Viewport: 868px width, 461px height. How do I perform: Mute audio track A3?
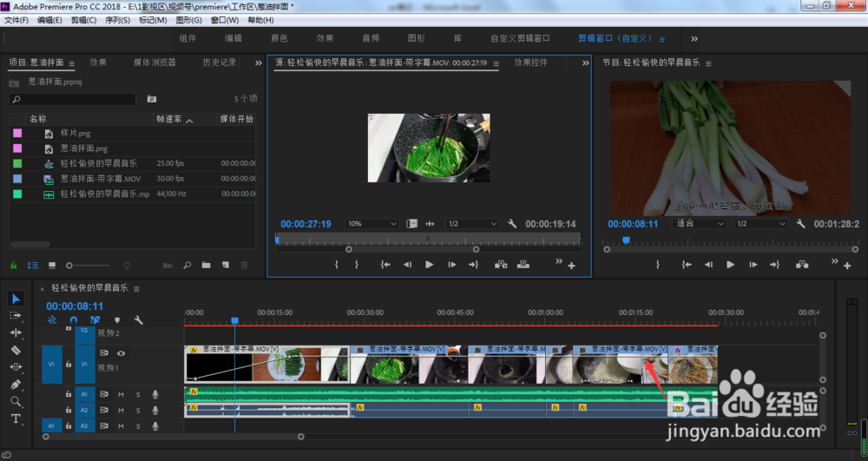[x=121, y=426]
